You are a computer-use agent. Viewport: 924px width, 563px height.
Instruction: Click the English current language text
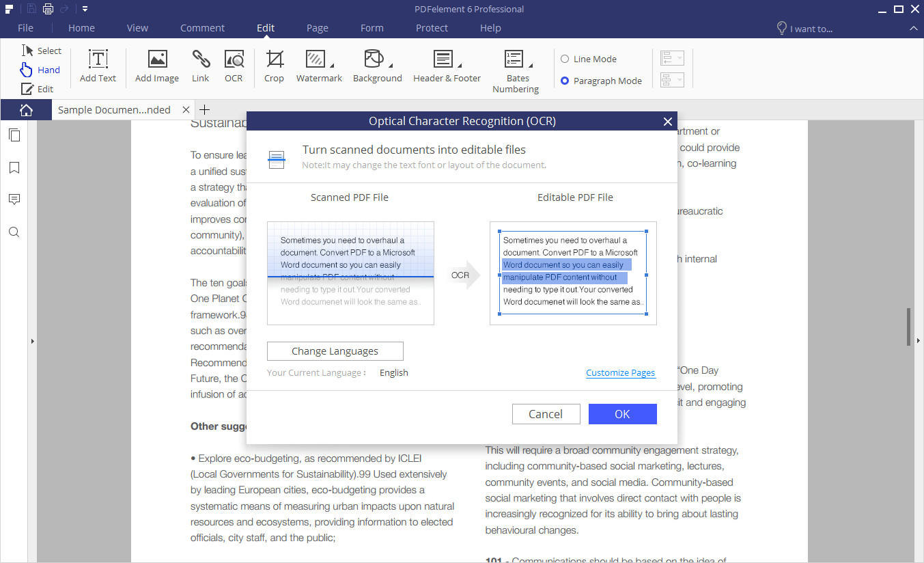(394, 372)
